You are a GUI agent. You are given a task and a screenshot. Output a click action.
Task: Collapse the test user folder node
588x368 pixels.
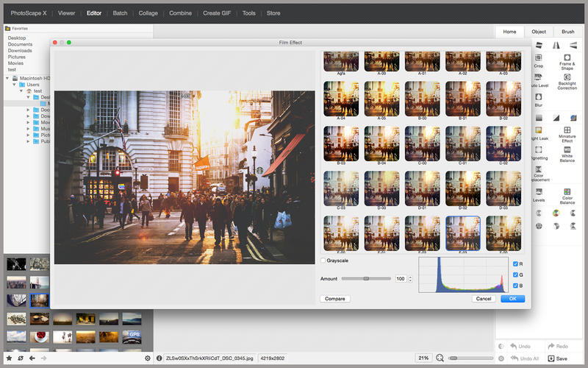click(x=21, y=91)
